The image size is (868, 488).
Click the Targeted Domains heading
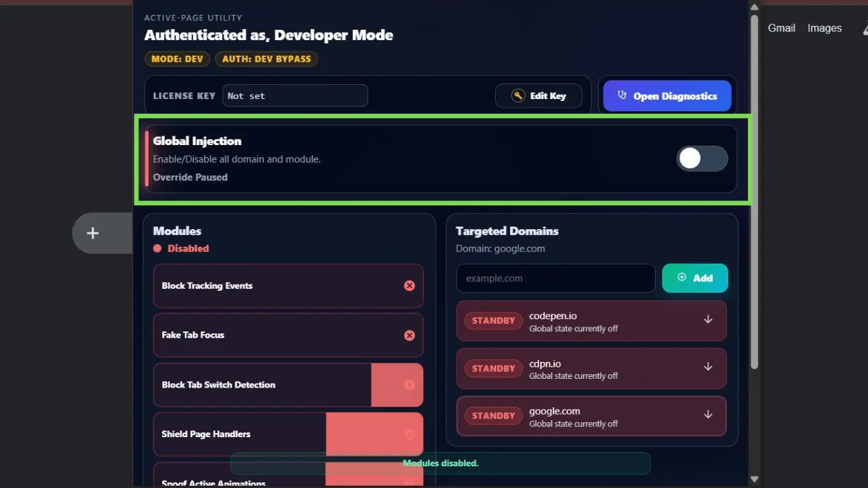click(507, 230)
